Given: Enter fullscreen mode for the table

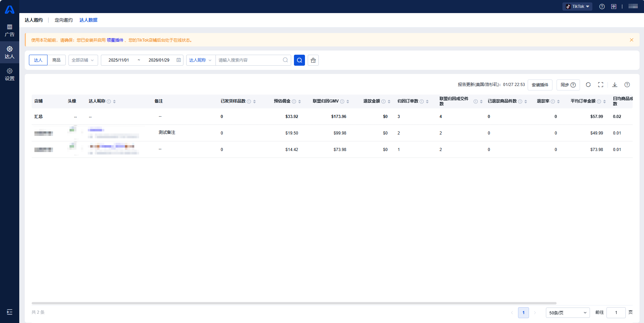Looking at the screenshot, I should point(600,85).
